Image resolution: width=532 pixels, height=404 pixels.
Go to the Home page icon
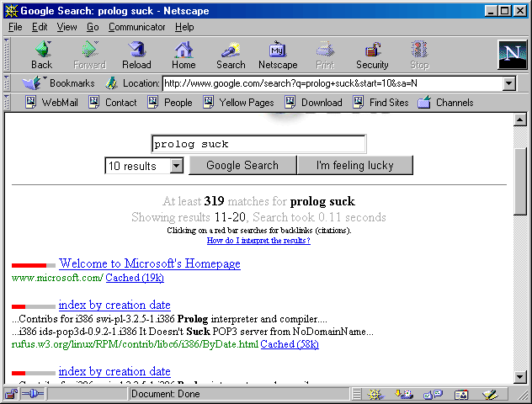tap(184, 55)
